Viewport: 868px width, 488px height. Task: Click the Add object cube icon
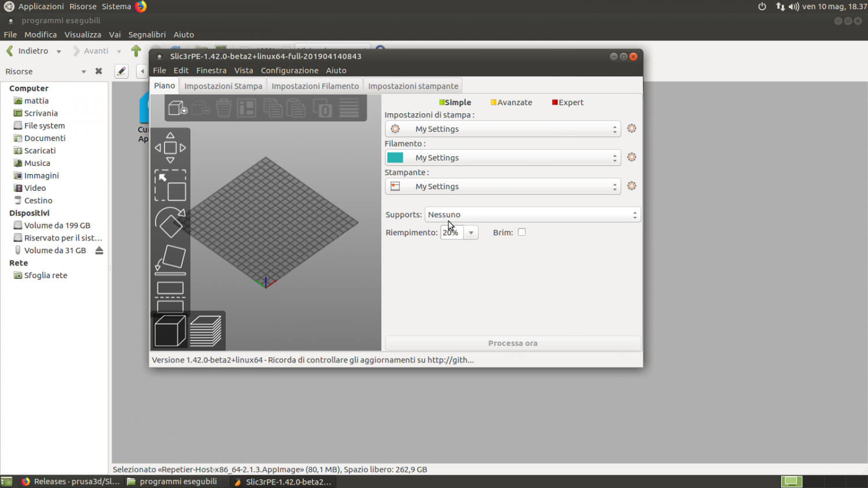pyautogui.click(x=177, y=108)
